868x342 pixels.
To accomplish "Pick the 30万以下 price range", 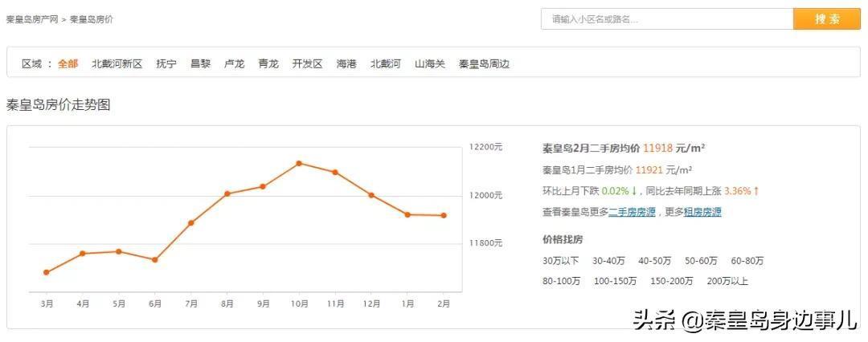I will click(560, 261).
